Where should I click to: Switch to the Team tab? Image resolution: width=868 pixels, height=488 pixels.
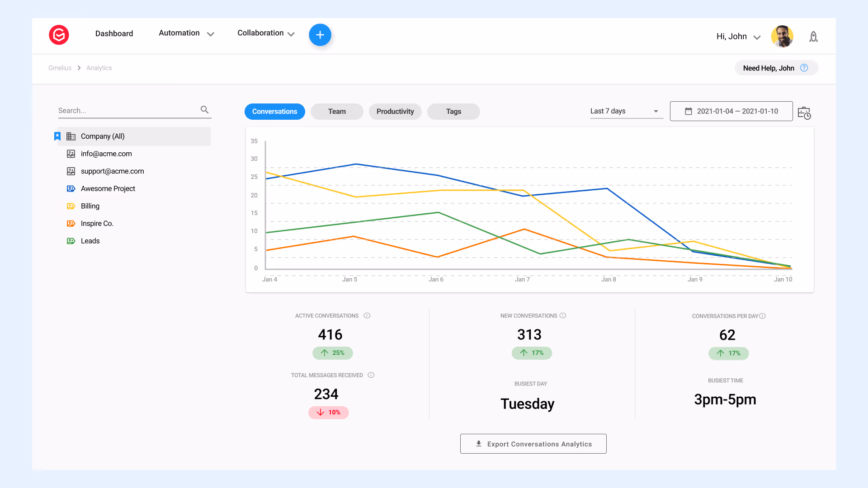click(337, 112)
